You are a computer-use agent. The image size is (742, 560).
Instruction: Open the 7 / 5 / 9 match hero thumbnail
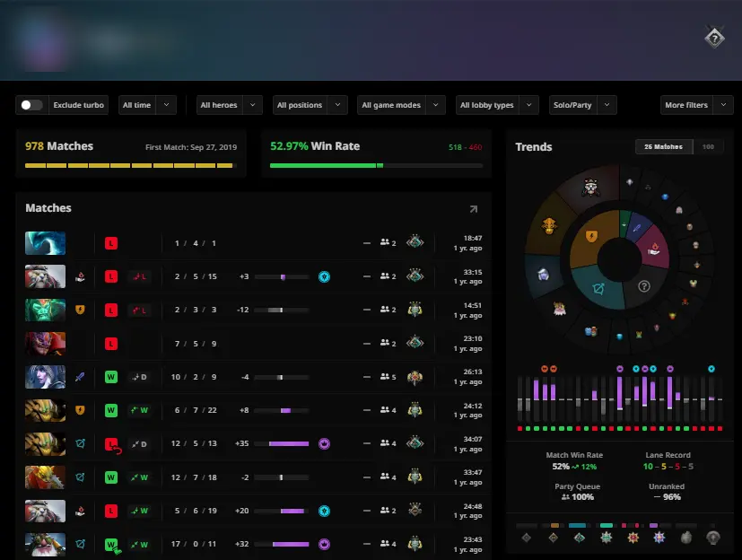coord(45,344)
